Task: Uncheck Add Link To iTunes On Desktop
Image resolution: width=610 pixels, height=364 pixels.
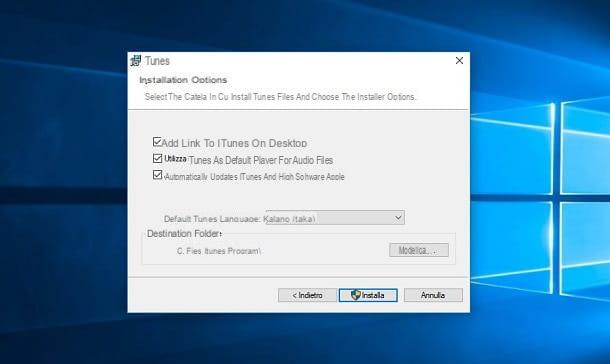Action: pyautogui.click(x=157, y=142)
